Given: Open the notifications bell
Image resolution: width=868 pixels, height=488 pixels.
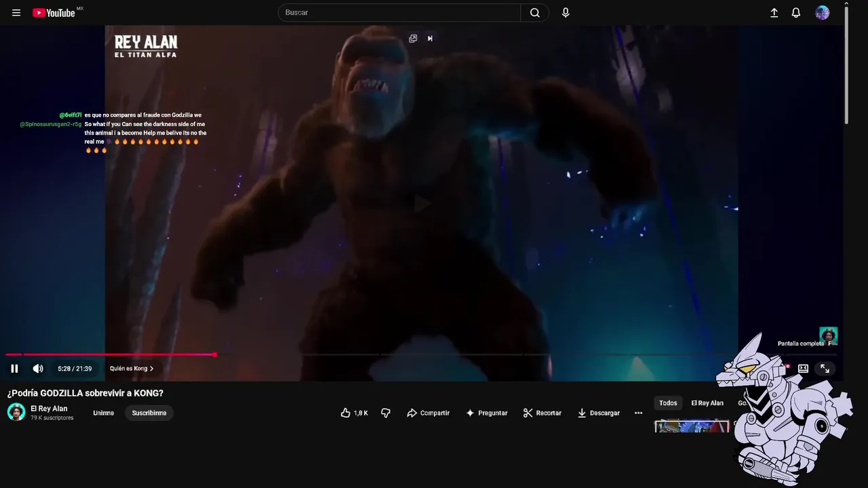Looking at the screenshot, I should tap(796, 13).
